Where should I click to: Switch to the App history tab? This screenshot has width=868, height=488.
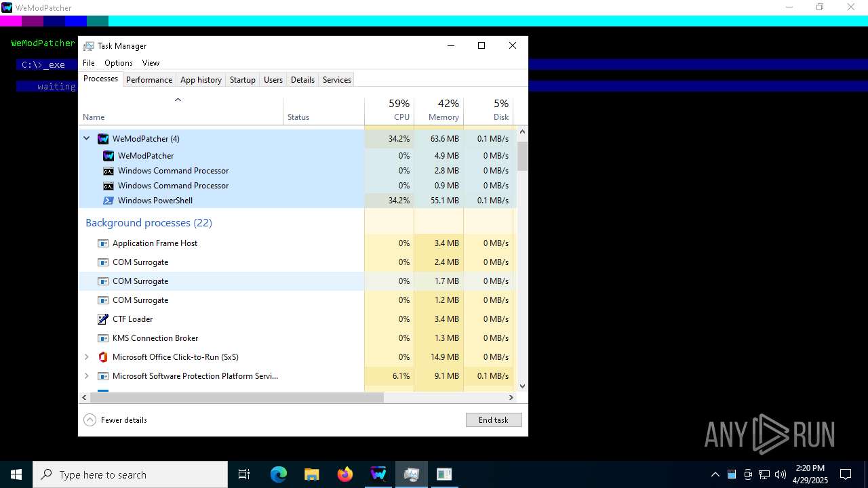click(201, 80)
